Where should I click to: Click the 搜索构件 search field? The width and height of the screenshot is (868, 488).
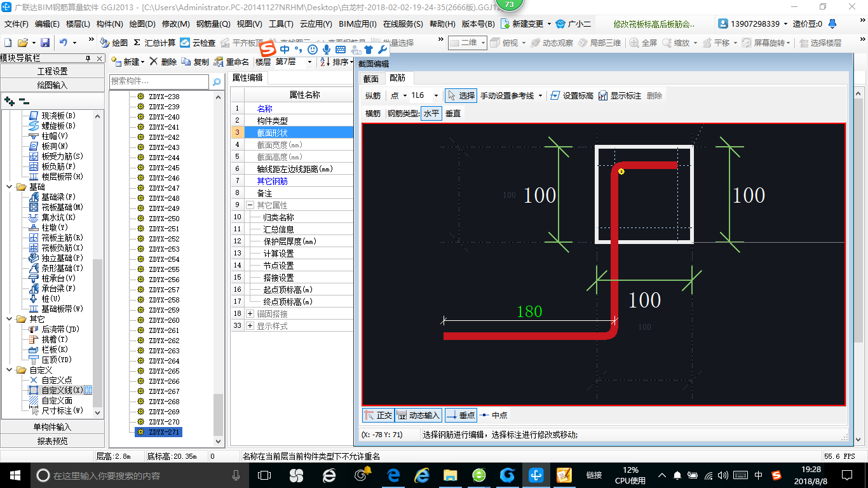[159, 81]
